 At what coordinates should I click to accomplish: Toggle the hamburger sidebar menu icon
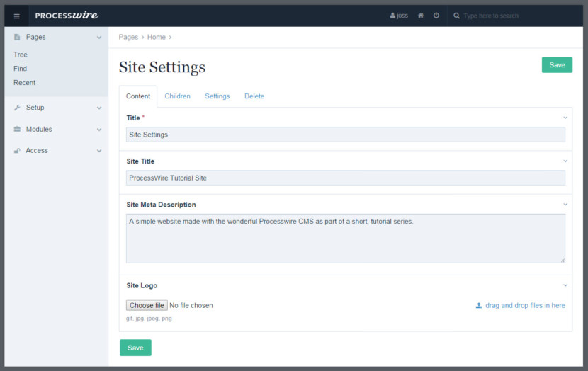click(x=16, y=16)
